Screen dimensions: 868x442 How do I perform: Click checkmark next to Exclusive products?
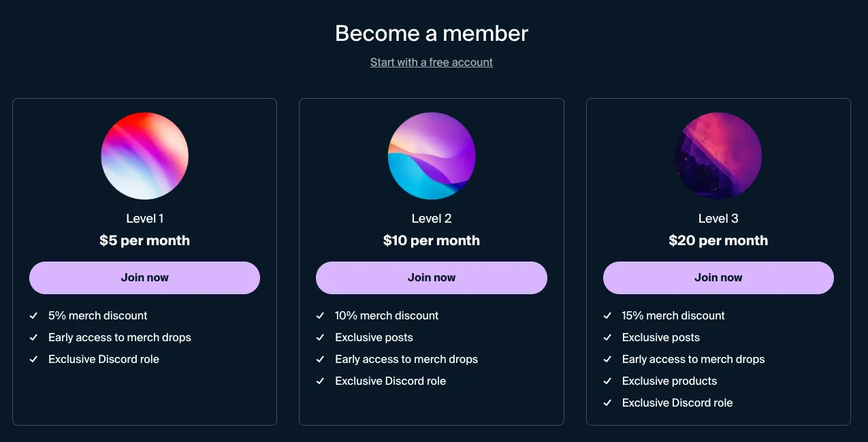click(x=607, y=381)
